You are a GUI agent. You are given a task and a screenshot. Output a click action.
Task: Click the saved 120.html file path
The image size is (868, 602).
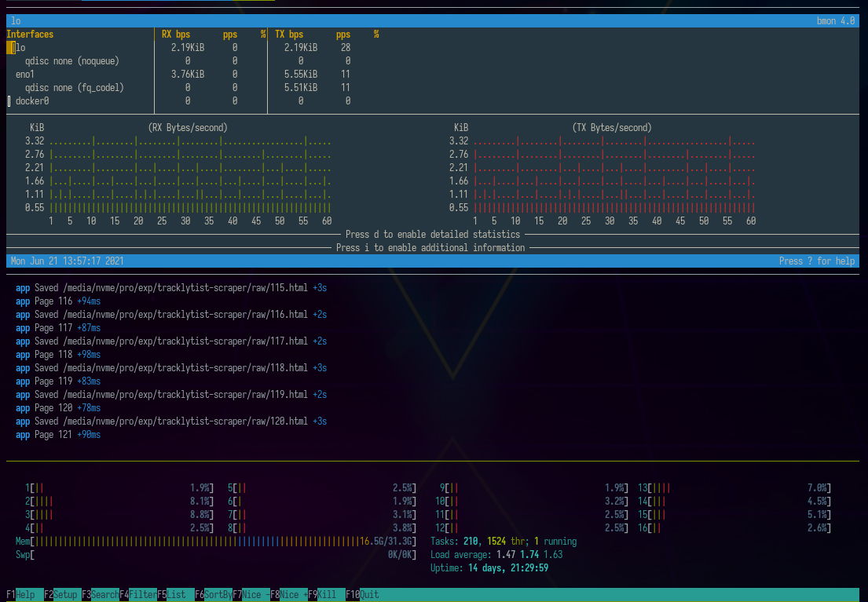point(184,421)
